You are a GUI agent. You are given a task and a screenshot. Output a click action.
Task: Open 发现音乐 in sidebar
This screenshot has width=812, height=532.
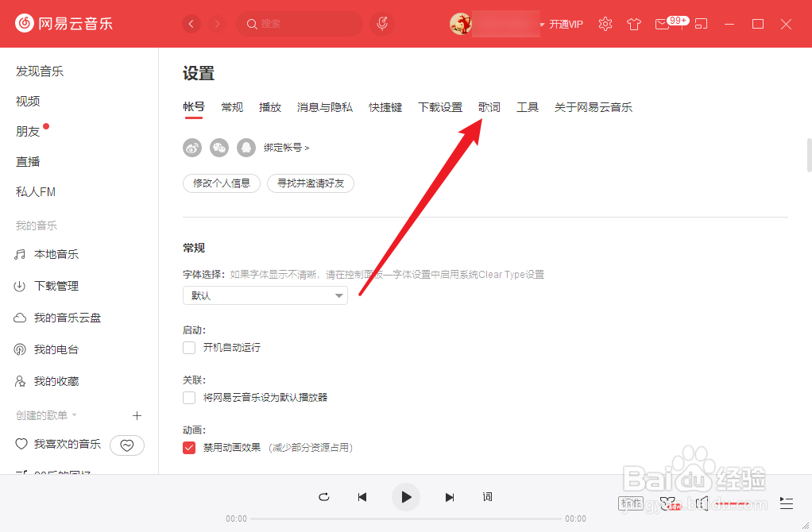tap(40, 71)
